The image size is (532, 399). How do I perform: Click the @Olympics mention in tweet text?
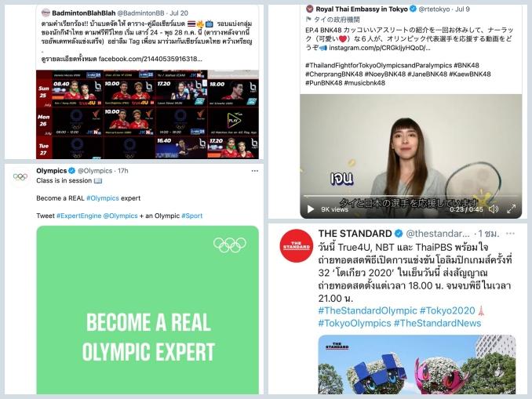120,216
